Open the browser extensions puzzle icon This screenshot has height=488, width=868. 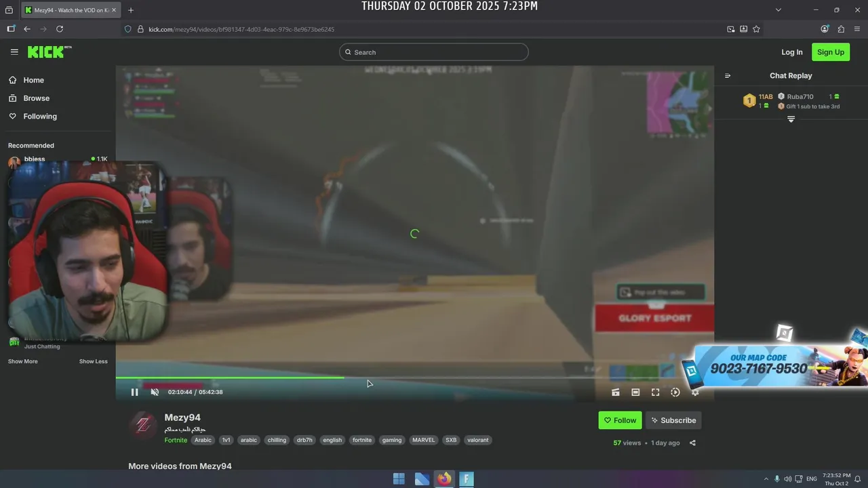click(x=841, y=29)
